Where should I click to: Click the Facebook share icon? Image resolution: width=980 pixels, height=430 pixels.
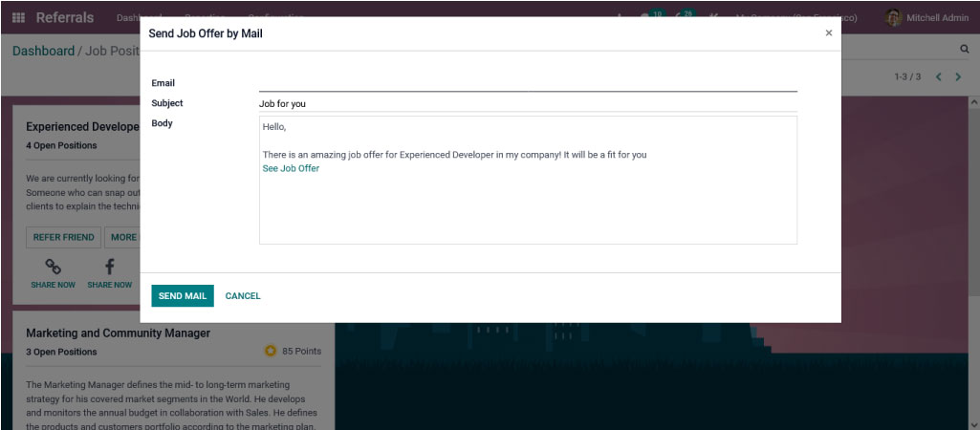[109, 267]
